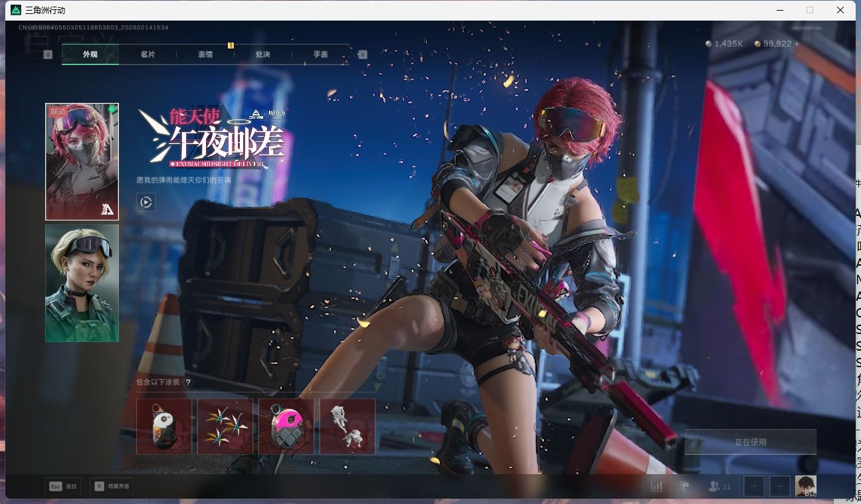
Task: Click the first add teammate plus slot
Action: tap(754, 487)
